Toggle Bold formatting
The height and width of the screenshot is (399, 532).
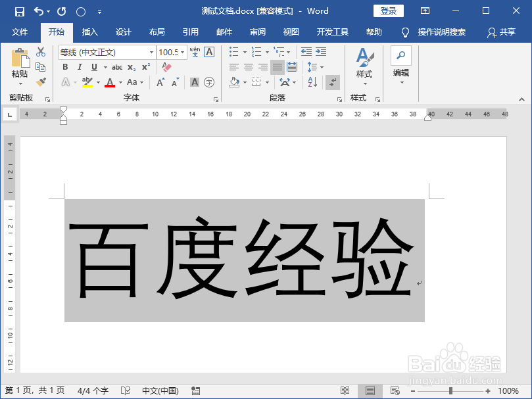click(x=66, y=67)
